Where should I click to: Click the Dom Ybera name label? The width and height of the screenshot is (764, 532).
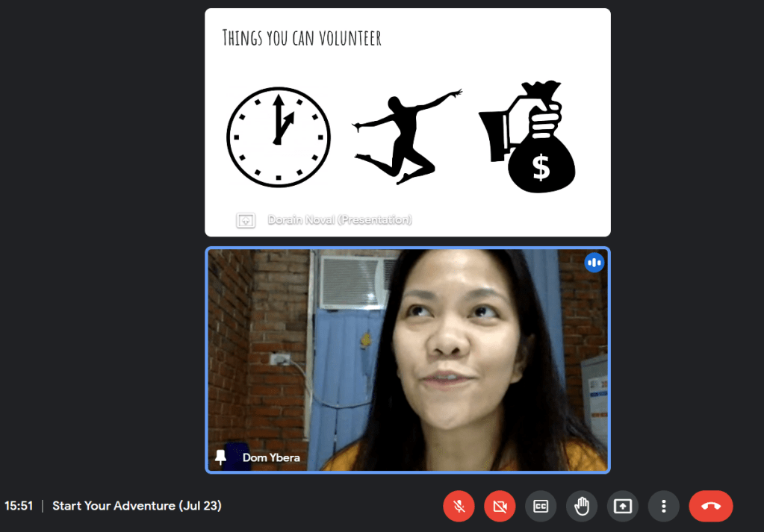click(x=271, y=457)
